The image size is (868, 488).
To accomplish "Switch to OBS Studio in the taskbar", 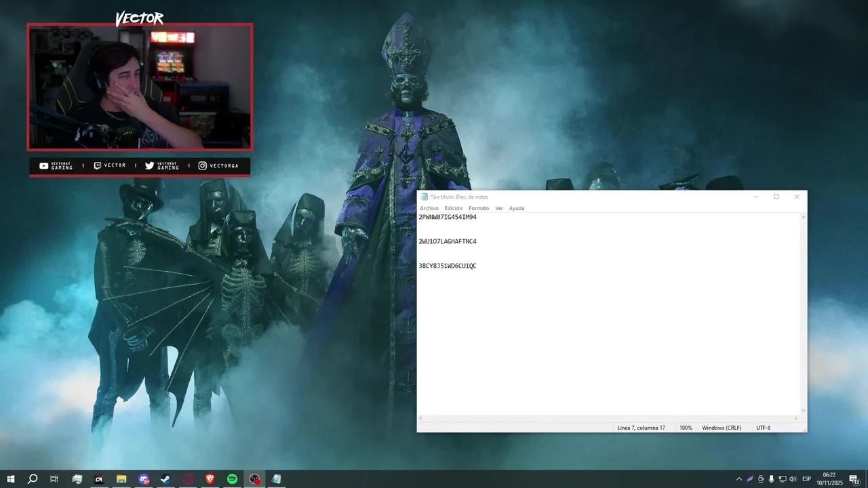I will pyautogui.click(x=254, y=479).
